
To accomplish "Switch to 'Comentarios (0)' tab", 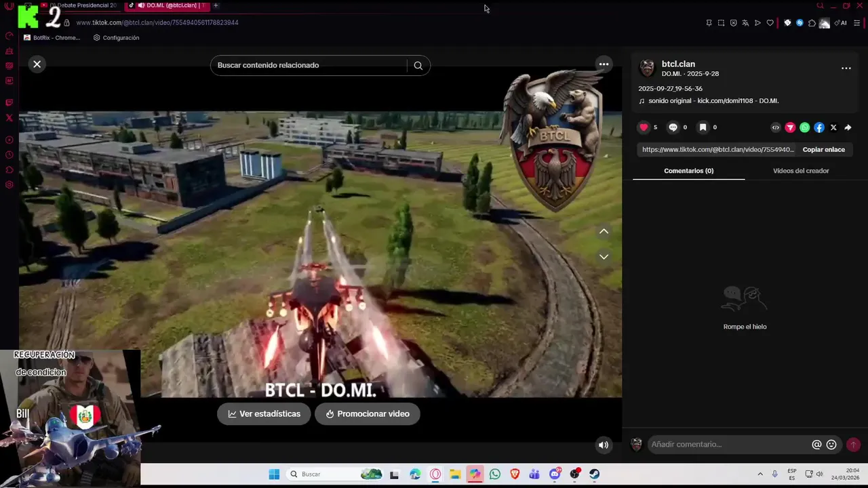I will click(x=688, y=171).
